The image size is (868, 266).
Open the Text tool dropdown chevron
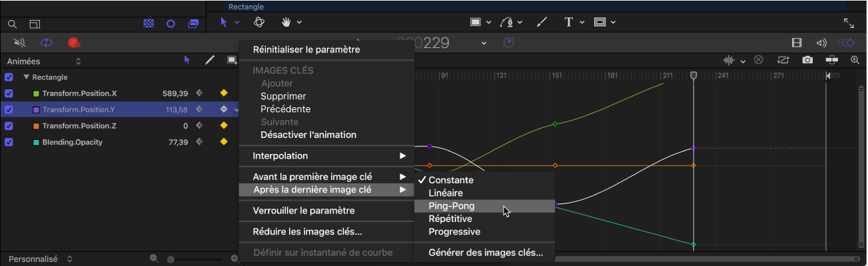pos(582,23)
